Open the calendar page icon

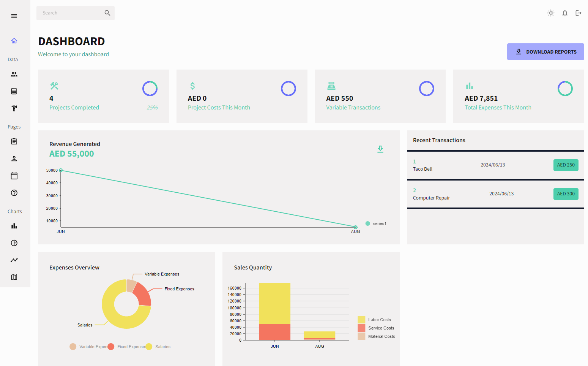(14, 176)
